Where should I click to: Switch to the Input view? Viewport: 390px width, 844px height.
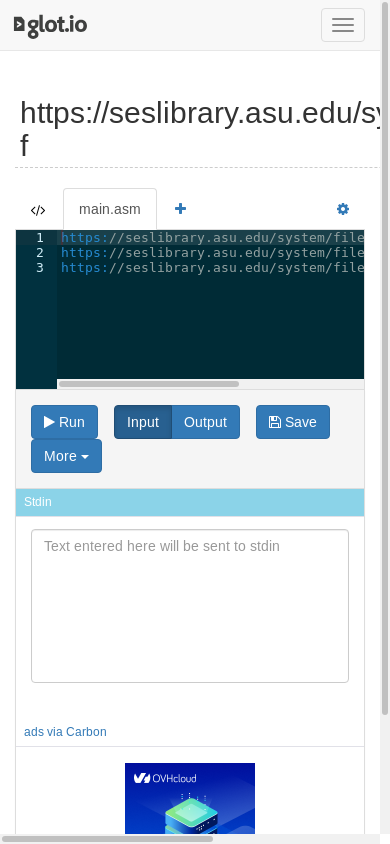(143, 422)
